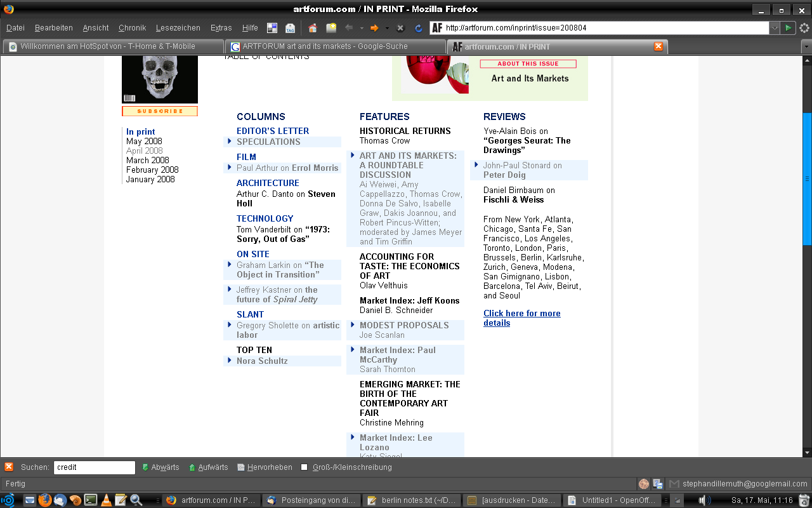This screenshot has height=508, width=812.
Task: Click the Aufwärts find-previous button
Action: point(208,467)
